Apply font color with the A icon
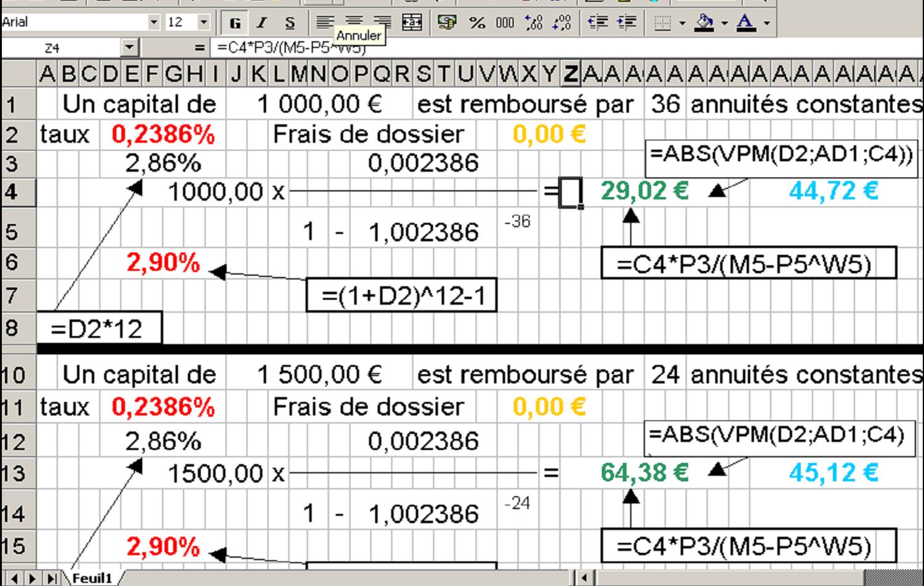 point(746,23)
